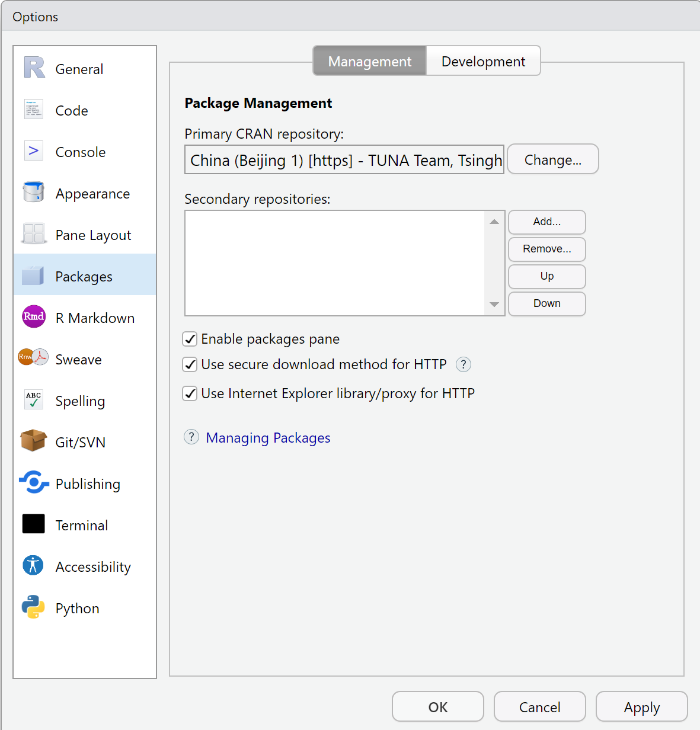Toggle Use Internet Explorer library/proxy checkbox
The image size is (700, 730).
[x=190, y=393]
